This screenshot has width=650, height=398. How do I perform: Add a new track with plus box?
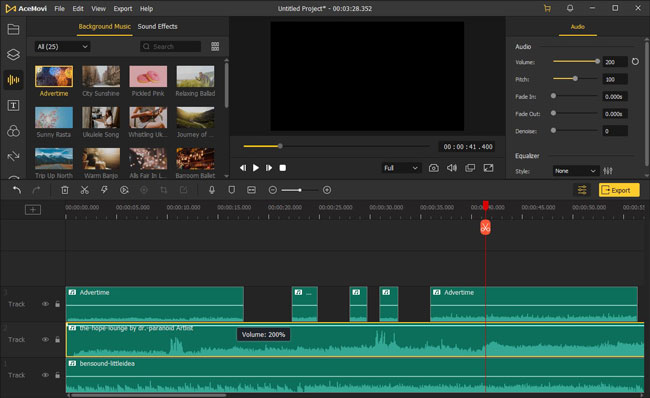[x=33, y=209]
